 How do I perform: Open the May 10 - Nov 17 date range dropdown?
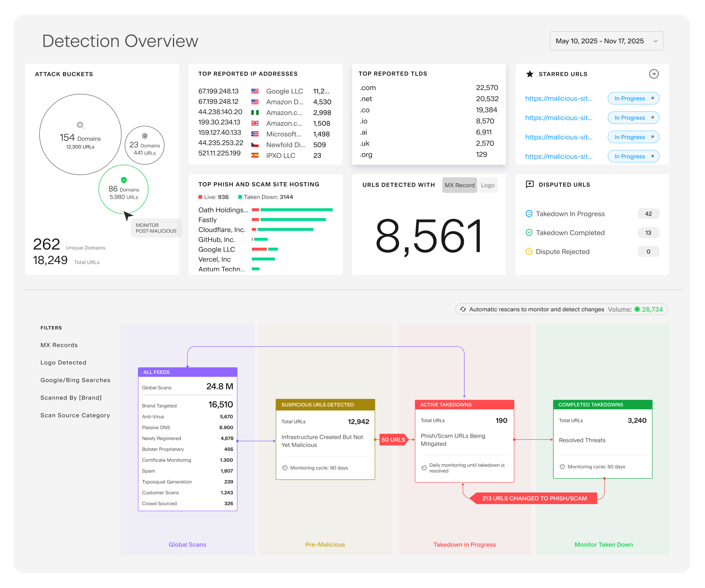click(x=606, y=41)
